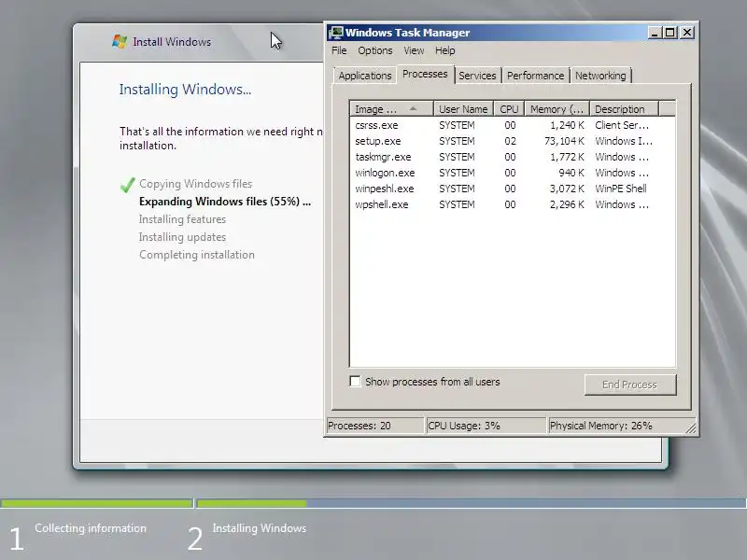Click the Task Manager title bar icon
This screenshot has width=747, height=560.
click(336, 33)
